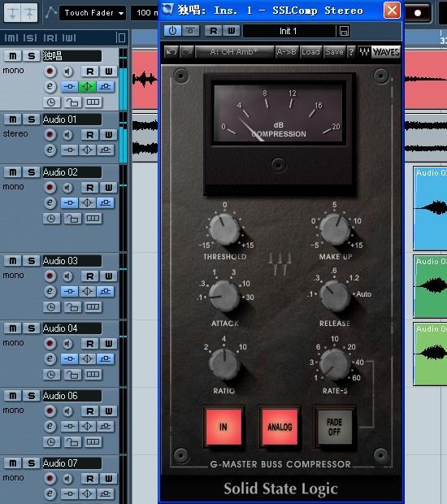Viewport: 447px width, 504px height.
Task: Mute the Audio 06 track
Action: pyautogui.click(x=12, y=396)
